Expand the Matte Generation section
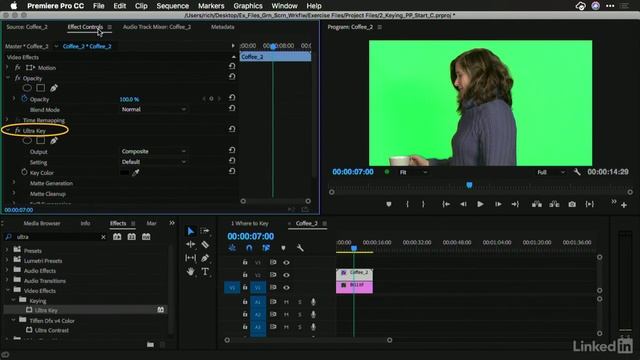The image size is (640, 360). point(14,183)
